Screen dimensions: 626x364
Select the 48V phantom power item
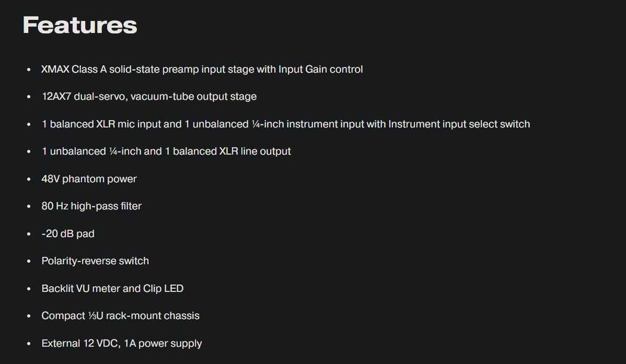click(x=89, y=179)
